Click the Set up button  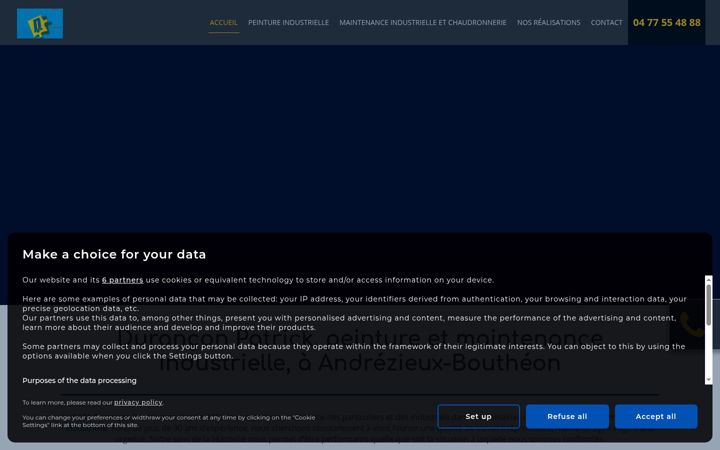tap(478, 416)
